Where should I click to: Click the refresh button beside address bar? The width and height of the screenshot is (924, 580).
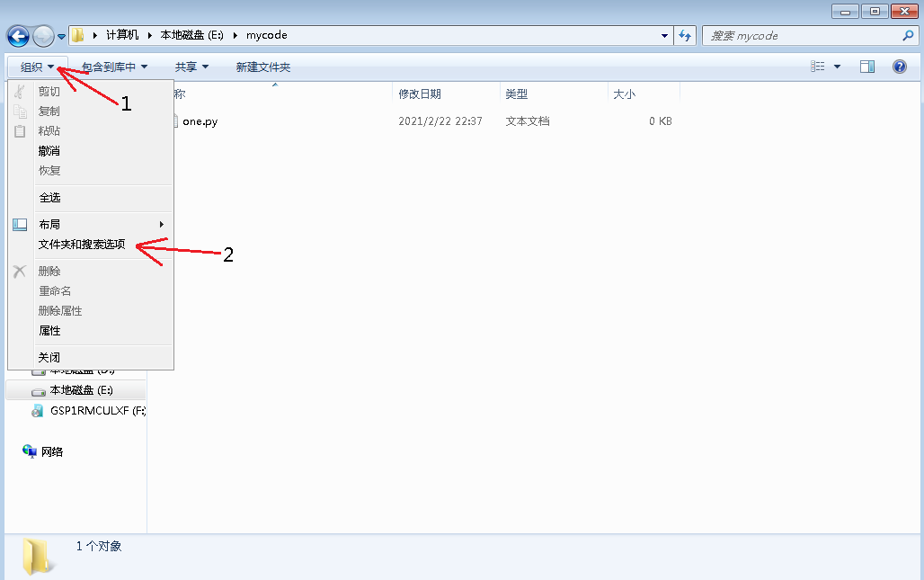685,36
